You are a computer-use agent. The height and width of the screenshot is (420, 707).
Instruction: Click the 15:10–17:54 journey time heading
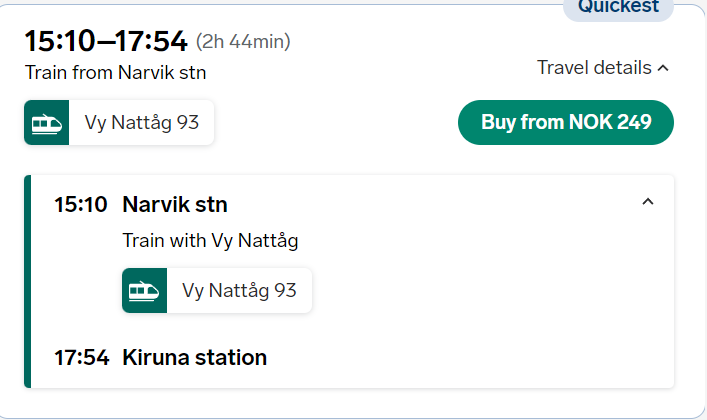pyautogui.click(x=106, y=41)
